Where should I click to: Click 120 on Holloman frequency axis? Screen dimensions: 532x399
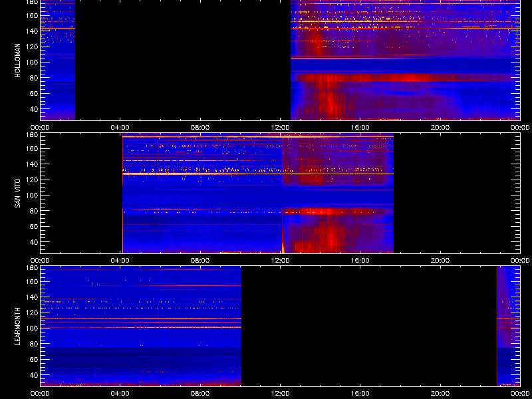click(x=31, y=47)
